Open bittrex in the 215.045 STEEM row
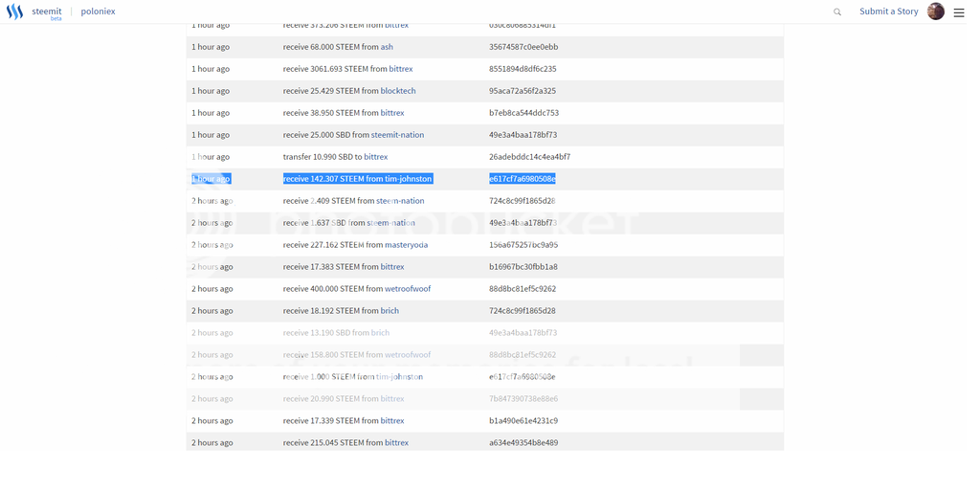 tap(396, 443)
